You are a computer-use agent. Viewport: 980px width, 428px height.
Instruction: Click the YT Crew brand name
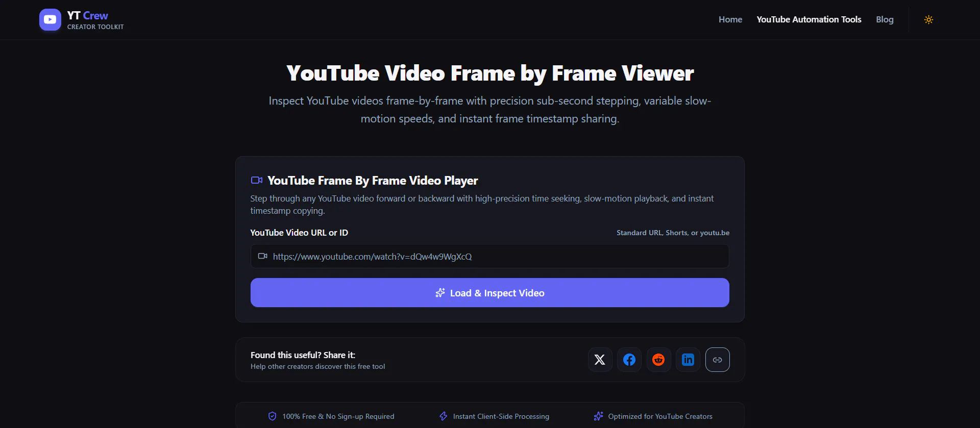87,15
